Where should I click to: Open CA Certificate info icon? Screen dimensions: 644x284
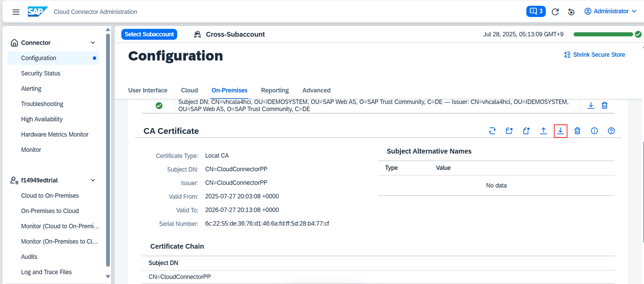[x=594, y=131]
